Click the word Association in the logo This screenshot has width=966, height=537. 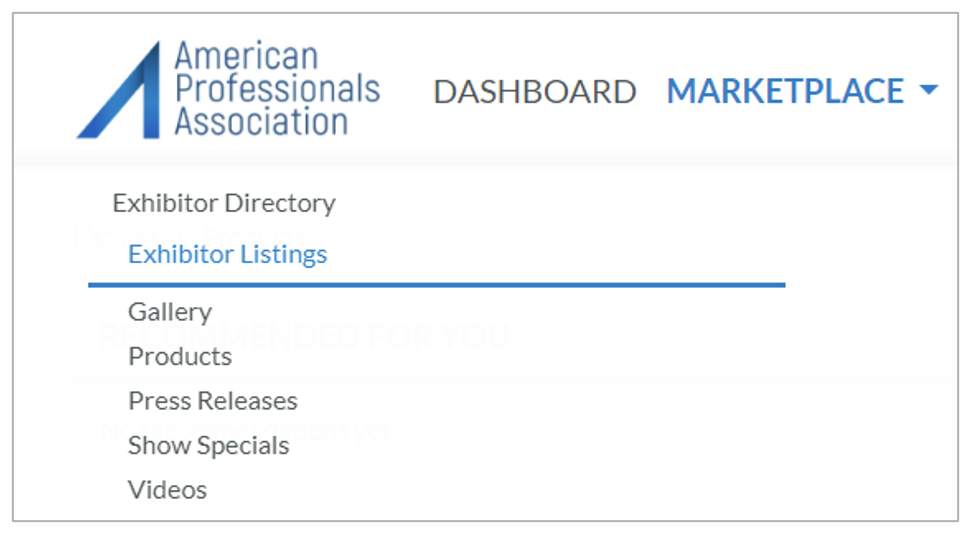(x=261, y=121)
